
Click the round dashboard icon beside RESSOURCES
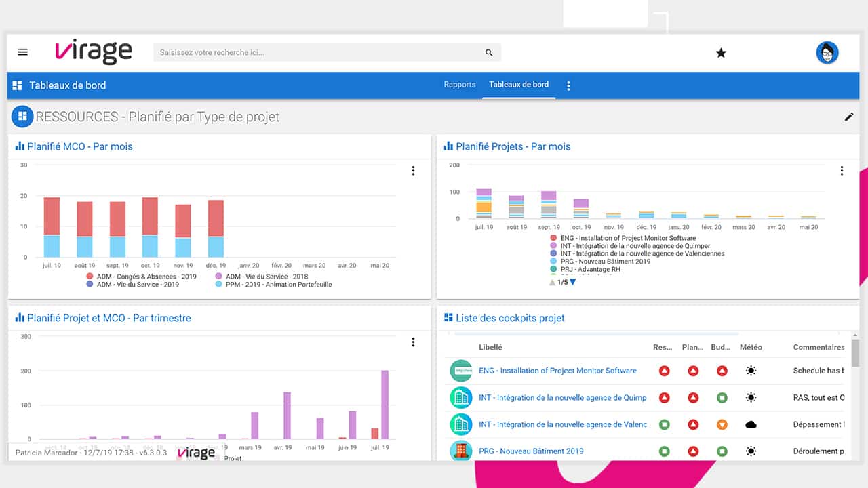click(x=22, y=116)
